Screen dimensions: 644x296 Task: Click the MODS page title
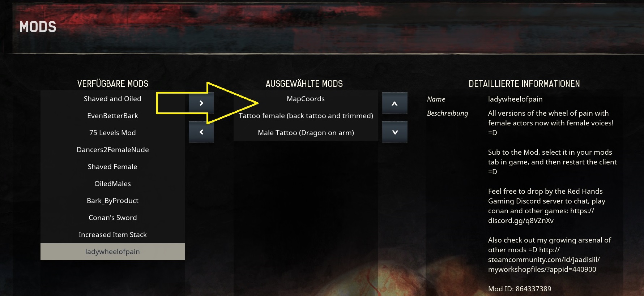coord(38,27)
